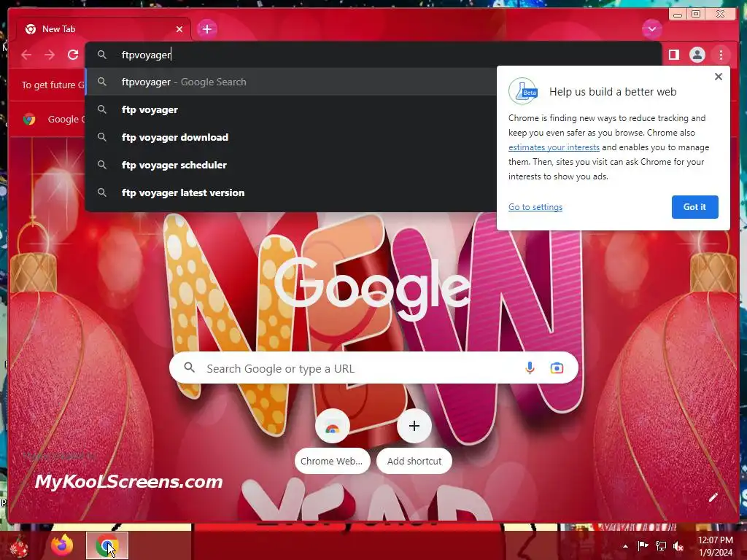Click the back navigation arrow
Viewport: 747px width, 560px height.
27,55
